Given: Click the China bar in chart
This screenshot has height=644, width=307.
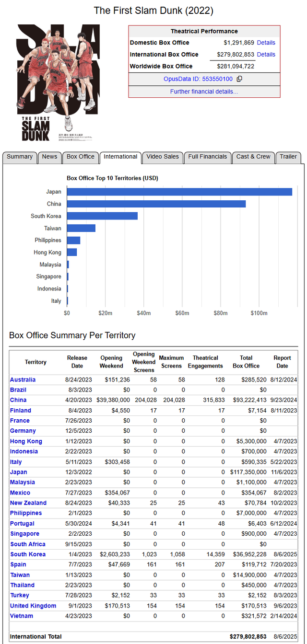Looking at the screenshot, I should [156, 204].
